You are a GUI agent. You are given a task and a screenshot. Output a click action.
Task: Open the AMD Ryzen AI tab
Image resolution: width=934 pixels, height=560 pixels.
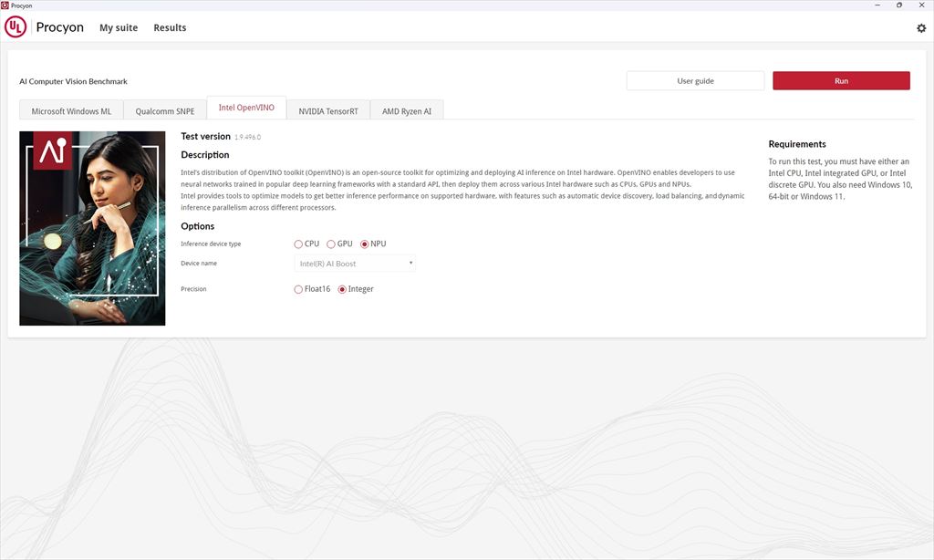click(x=407, y=110)
